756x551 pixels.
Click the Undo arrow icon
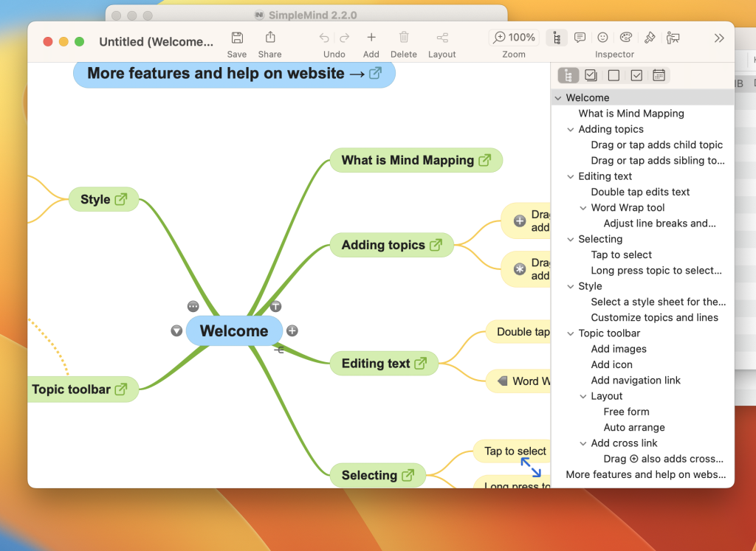pyautogui.click(x=325, y=38)
